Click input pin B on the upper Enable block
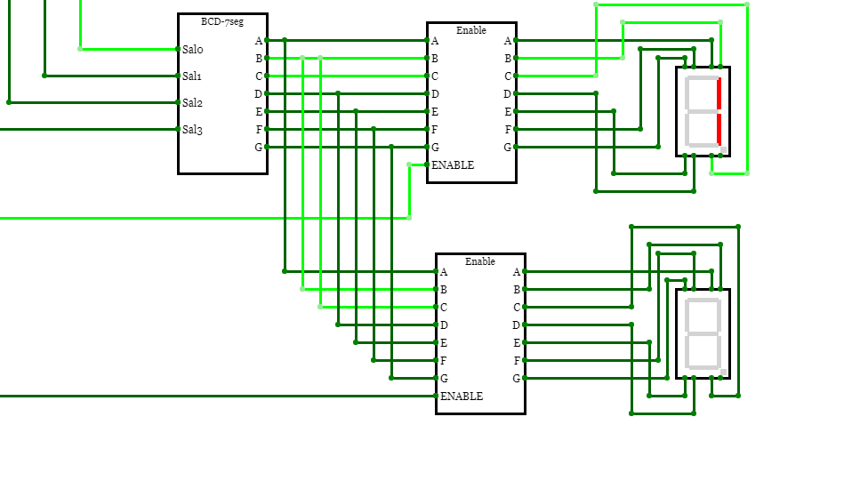This screenshot has width=868, height=489. (x=428, y=58)
